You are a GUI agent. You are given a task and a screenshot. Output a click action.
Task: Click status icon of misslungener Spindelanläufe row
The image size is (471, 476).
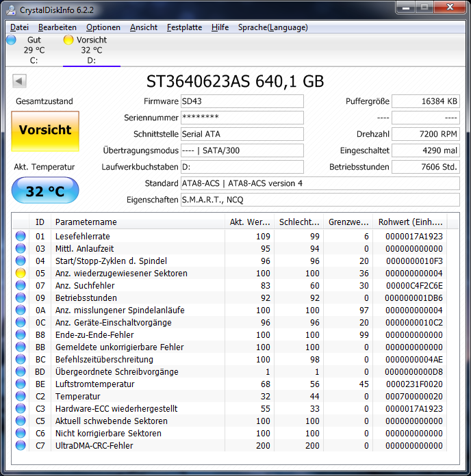(x=21, y=310)
